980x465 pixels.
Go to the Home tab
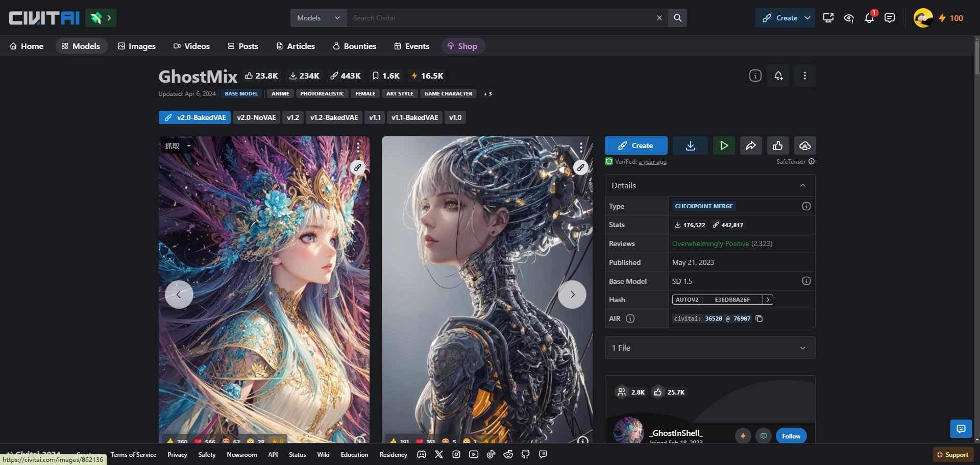27,46
